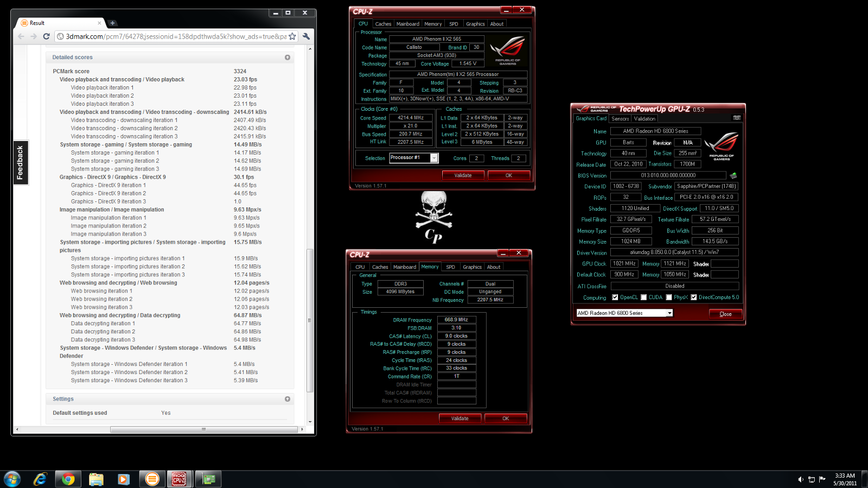Open the network tray icon
This screenshot has height=488, width=868.
pos(812,479)
